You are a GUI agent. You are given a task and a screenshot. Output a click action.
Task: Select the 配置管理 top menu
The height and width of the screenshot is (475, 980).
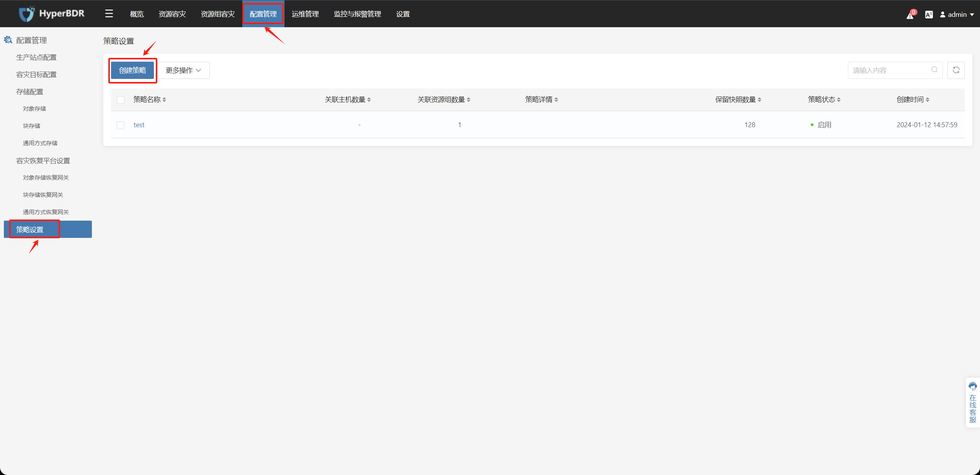tap(263, 14)
